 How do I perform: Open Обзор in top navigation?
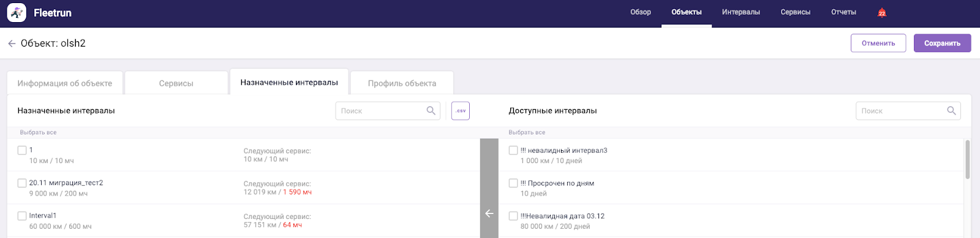pos(641,12)
